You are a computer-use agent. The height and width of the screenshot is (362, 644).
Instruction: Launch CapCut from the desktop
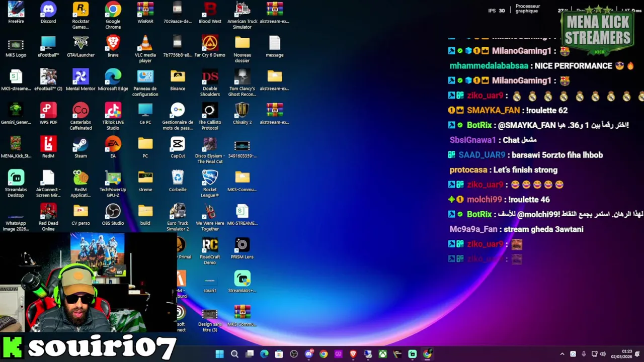pyautogui.click(x=178, y=147)
